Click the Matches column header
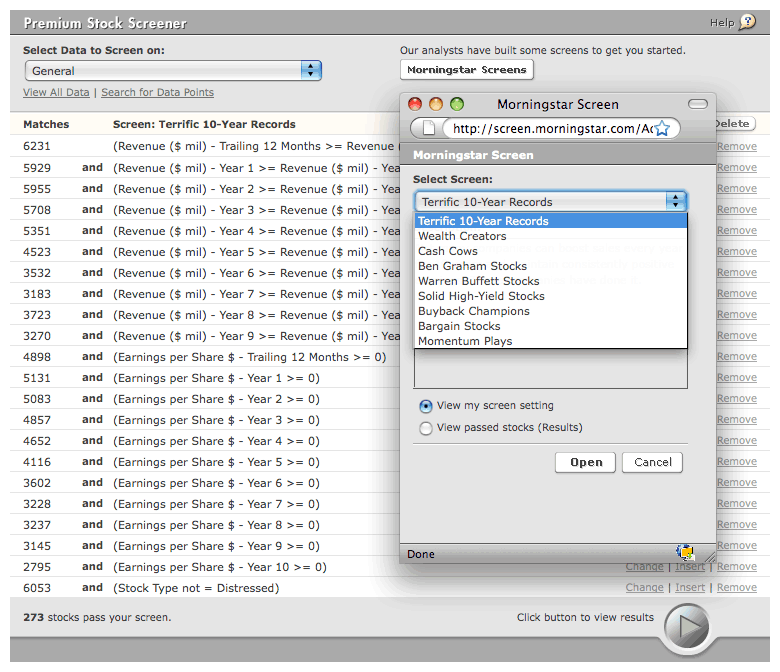This screenshot has width=780, height=672. tap(46, 124)
